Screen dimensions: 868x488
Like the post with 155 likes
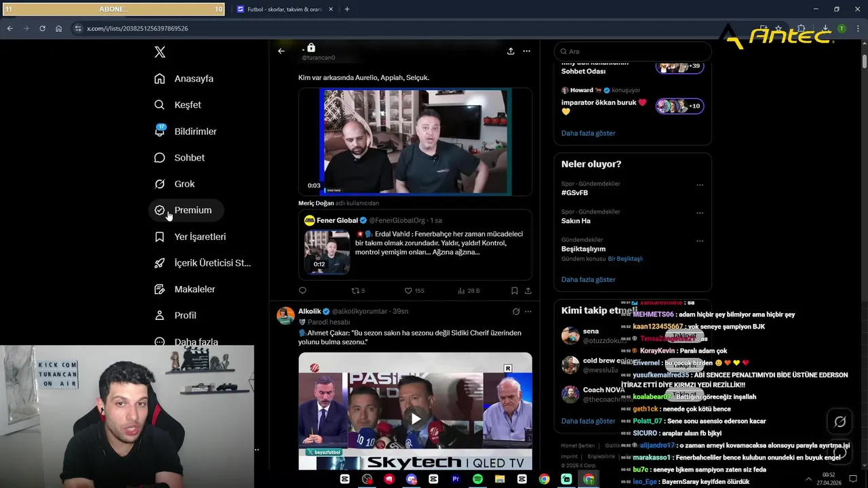414,291
